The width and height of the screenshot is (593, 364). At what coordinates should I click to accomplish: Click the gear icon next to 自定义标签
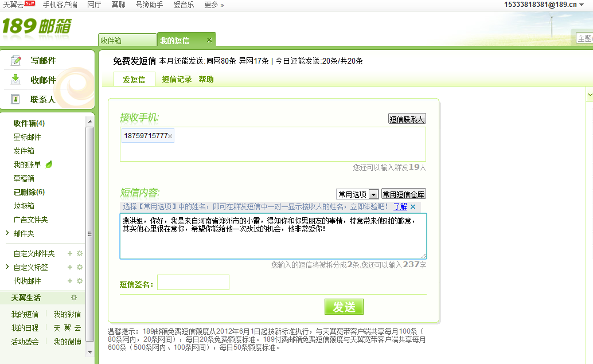[x=79, y=267]
